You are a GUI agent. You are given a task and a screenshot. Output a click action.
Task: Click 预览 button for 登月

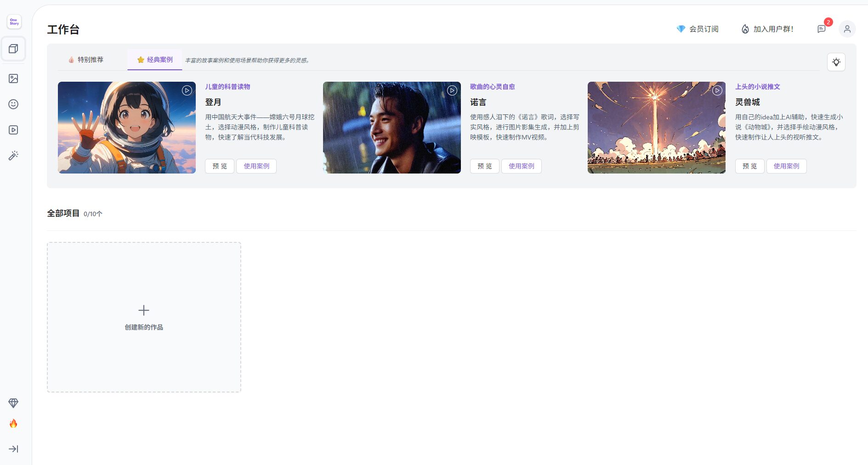pos(220,166)
